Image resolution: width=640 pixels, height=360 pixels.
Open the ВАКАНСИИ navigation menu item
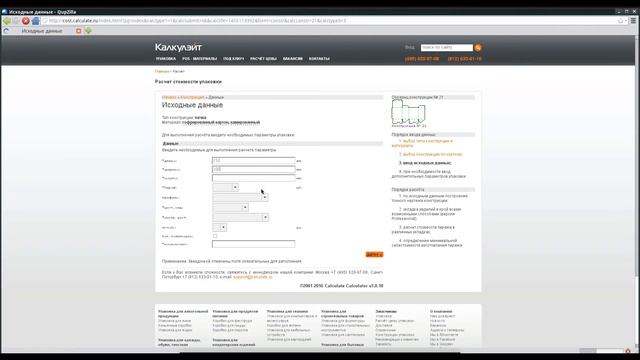pyautogui.click(x=293, y=59)
